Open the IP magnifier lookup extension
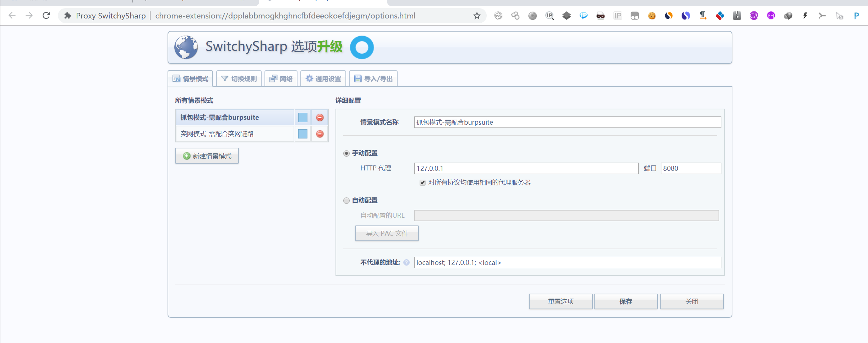This screenshot has height=343, width=868. [550, 16]
